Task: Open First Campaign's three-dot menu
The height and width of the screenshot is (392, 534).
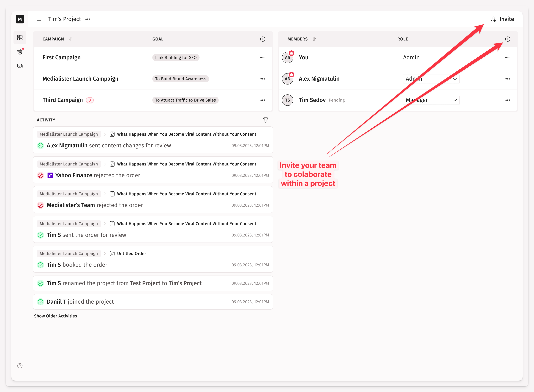Action: 263,58
